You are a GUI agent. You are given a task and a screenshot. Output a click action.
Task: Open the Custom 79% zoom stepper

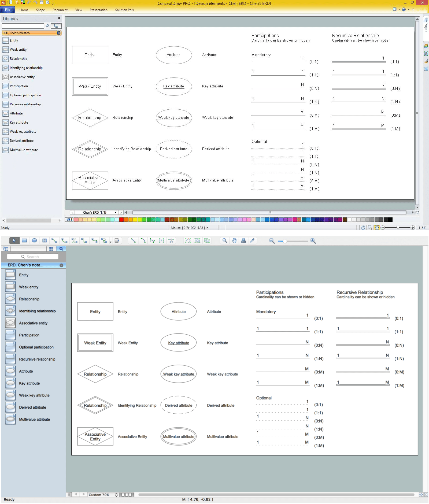tap(116, 495)
